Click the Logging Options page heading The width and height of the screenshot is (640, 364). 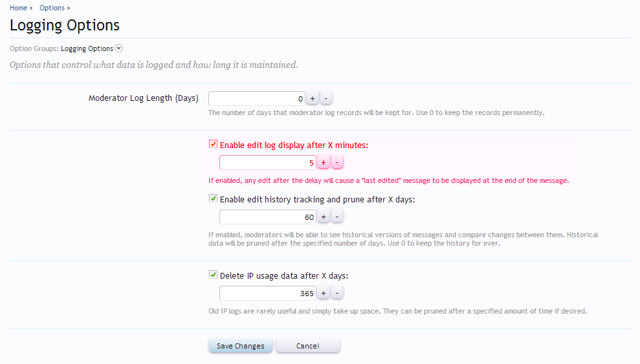coord(65,25)
